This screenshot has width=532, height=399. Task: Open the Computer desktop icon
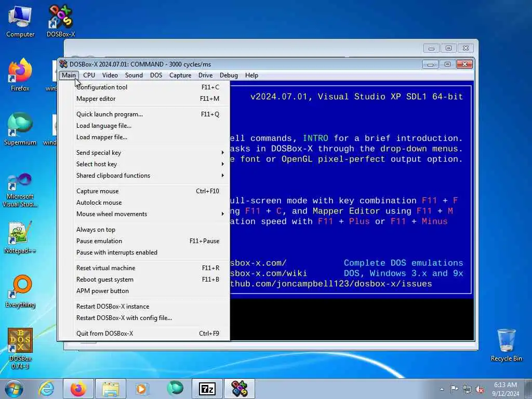coord(20,21)
